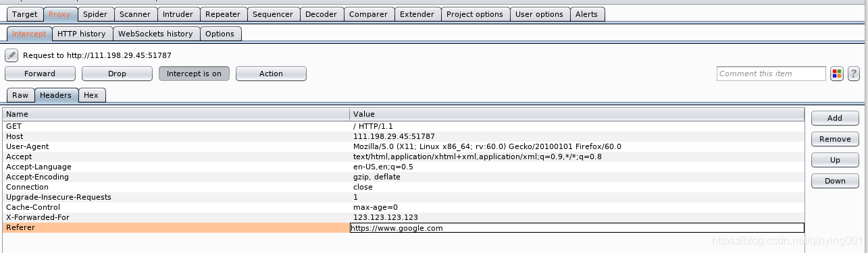Open the highlight color picker icon
This screenshot has width=868, height=253.
(837, 74)
